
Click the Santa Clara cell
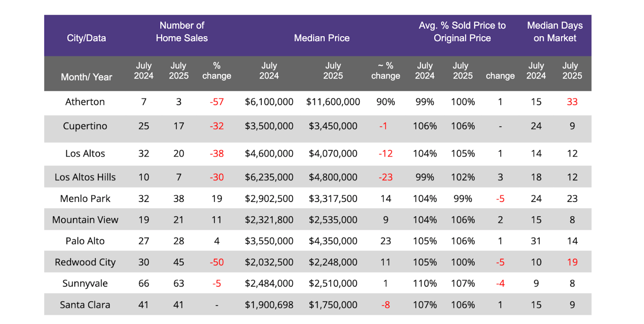click(x=85, y=305)
